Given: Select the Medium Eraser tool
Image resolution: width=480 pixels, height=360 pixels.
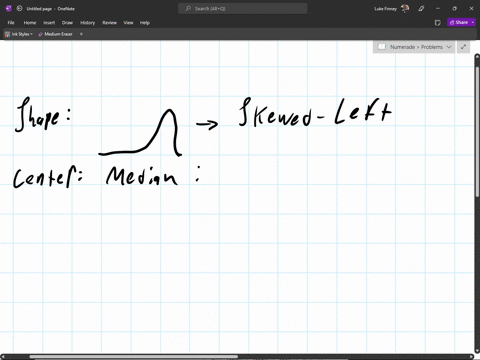Looking at the screenshot, I should pos(55,34).
